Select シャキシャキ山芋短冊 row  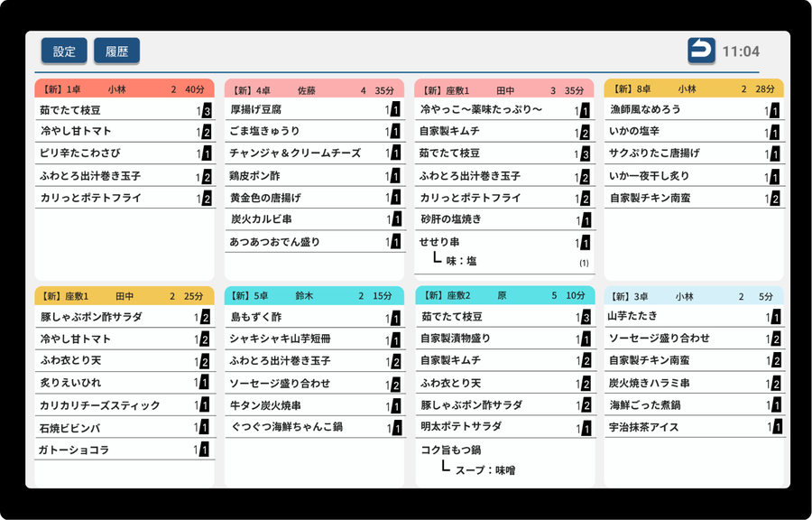pos(314,339)
